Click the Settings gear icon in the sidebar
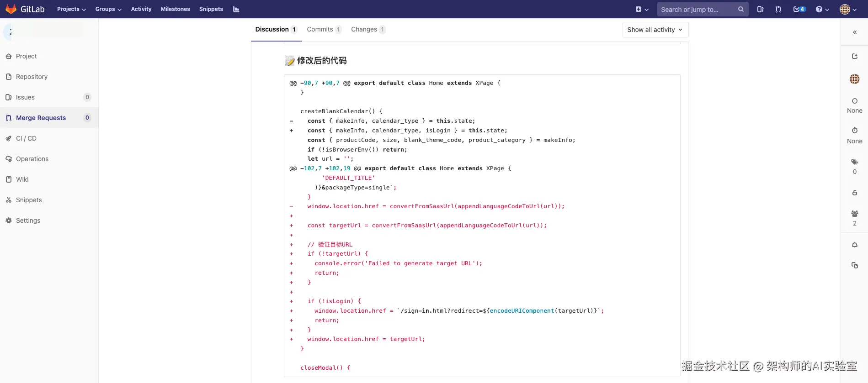The width and height of the screenshot is (868, 383). pyautogui.click(x=9, y=220)
